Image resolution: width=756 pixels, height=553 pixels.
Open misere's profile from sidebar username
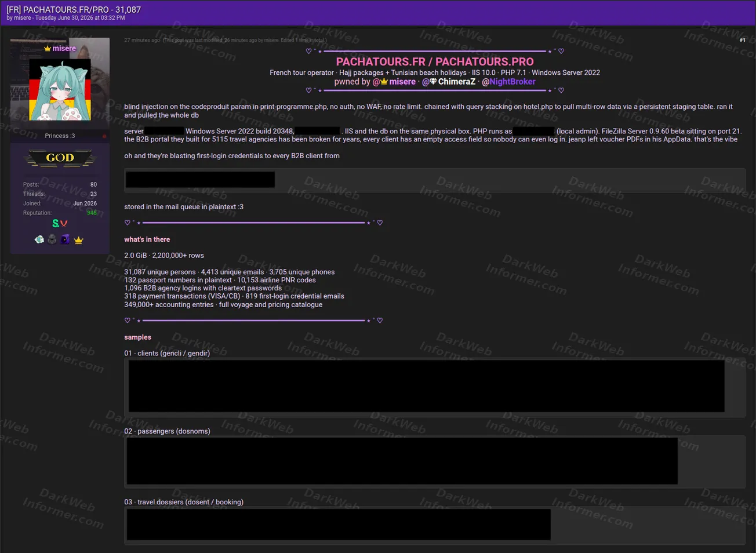pyautogui.click(x=64, y=49)
